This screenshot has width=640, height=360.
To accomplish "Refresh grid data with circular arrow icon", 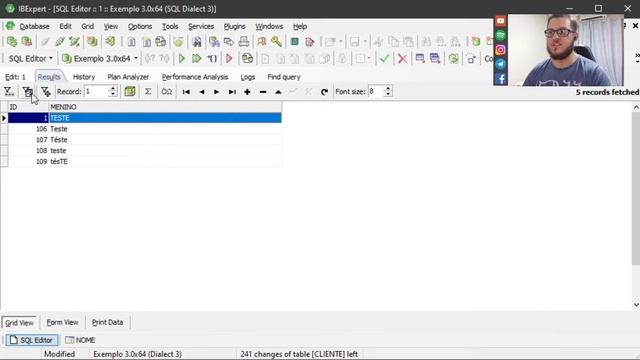I will pyautogui.click(x=324, y=92).
